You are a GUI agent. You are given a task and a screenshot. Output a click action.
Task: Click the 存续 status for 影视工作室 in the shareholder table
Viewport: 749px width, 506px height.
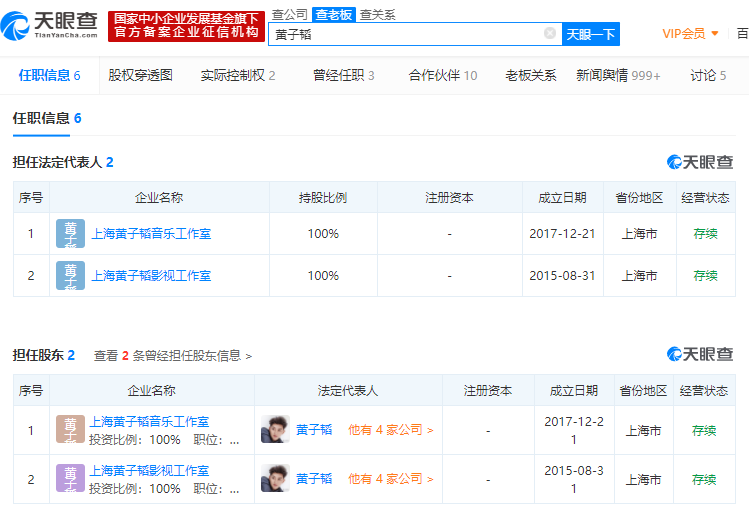[x=704, y=479]
